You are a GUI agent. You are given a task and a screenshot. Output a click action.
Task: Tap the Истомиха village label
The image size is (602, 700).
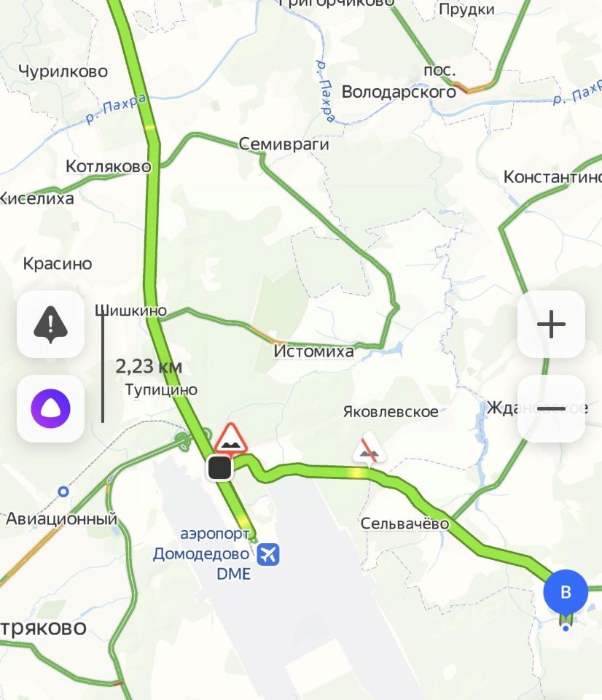click(x=313, y=351)
